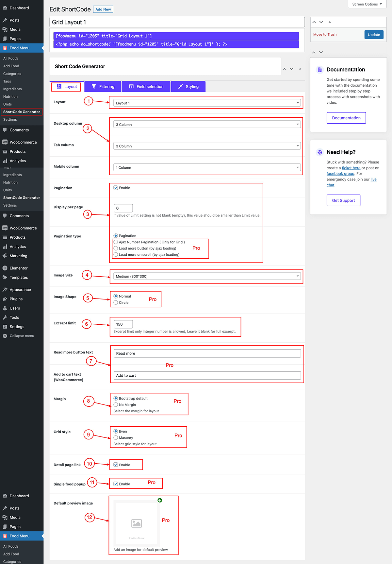Click the Read more button text field
Screen dimensions: 392x564
(x=207, y=353)
